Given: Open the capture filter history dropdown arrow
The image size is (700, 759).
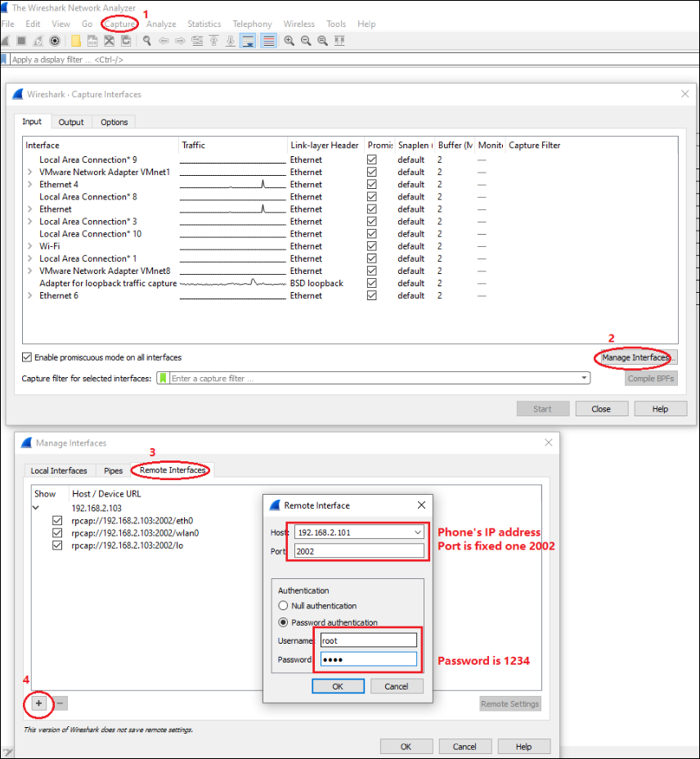Looking at the screenshot, I should tap(584, 378).
